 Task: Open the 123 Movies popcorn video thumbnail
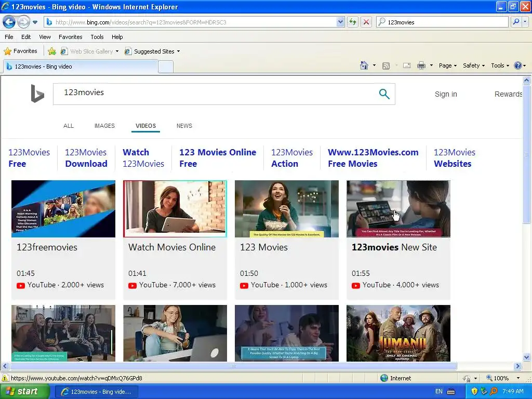[x=287, y=209]
